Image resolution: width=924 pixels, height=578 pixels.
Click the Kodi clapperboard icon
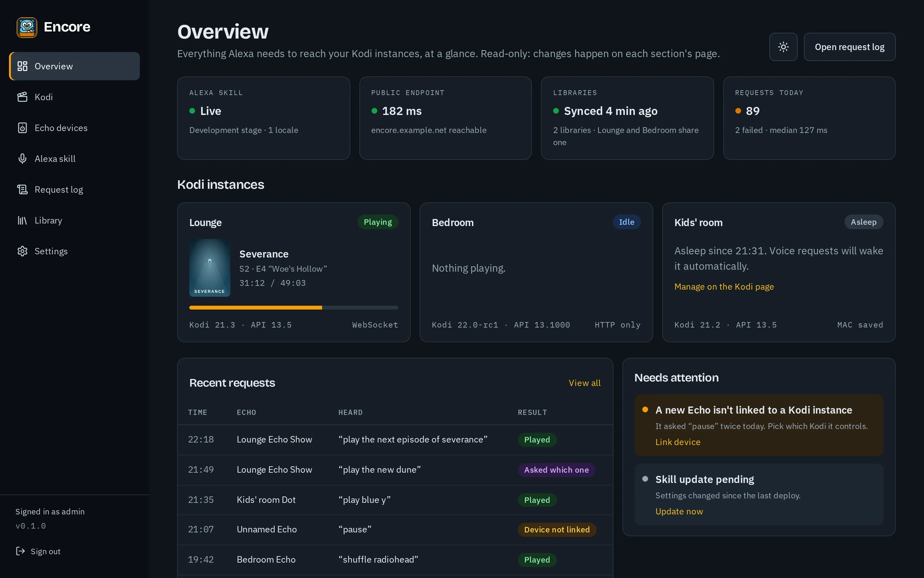pyautogui.click(x=22, y=97)
